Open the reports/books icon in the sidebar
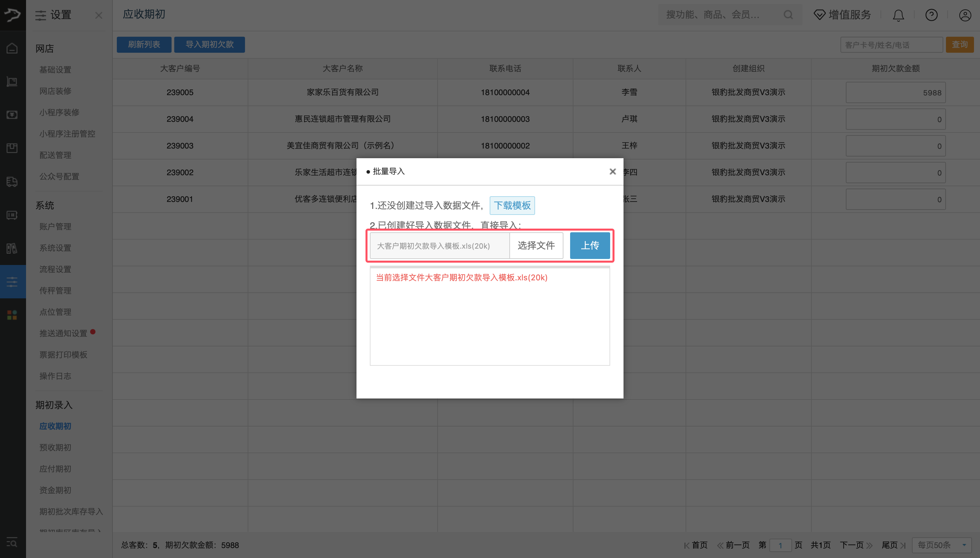The width and height of the screenshot is (980, 558). [12, 248]
